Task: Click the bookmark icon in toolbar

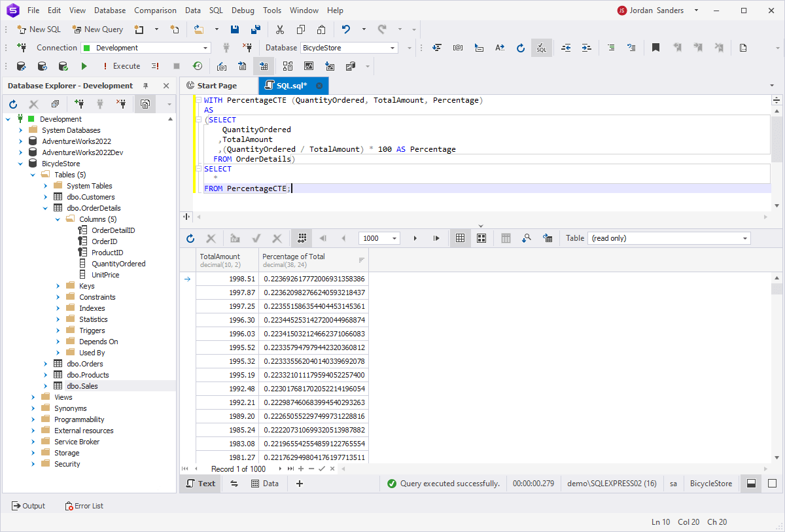Action: click(655, 48)
